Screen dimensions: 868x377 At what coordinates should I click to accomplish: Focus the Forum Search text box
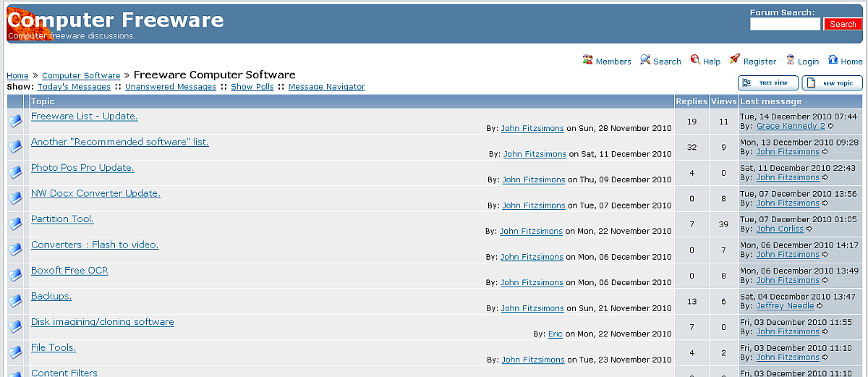[x=785, y=24]
